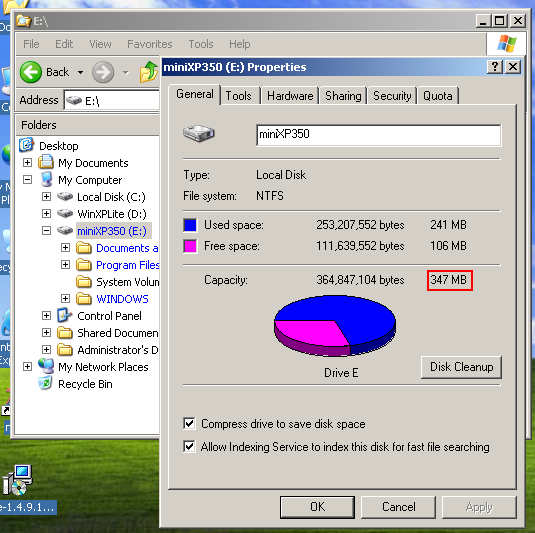535x533 pixels.
Task: Toggle Compress drive to save disk space
Action: click(x=189, y=423)
